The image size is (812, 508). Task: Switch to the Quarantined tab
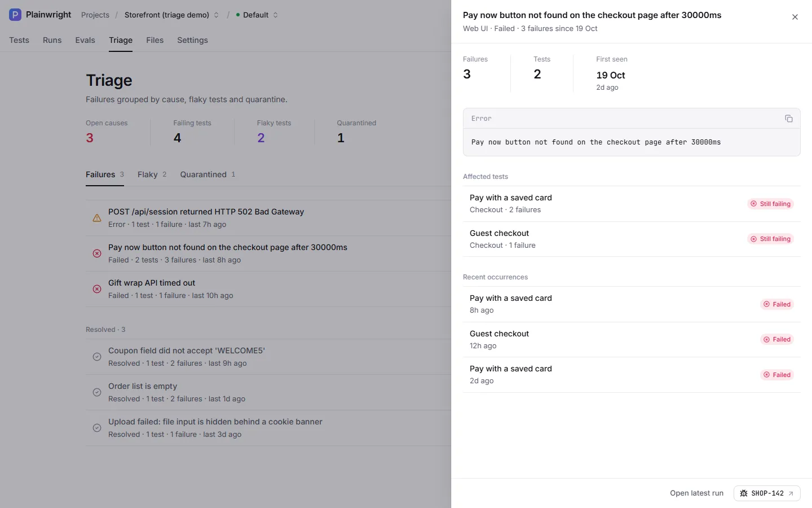point(208,174)
